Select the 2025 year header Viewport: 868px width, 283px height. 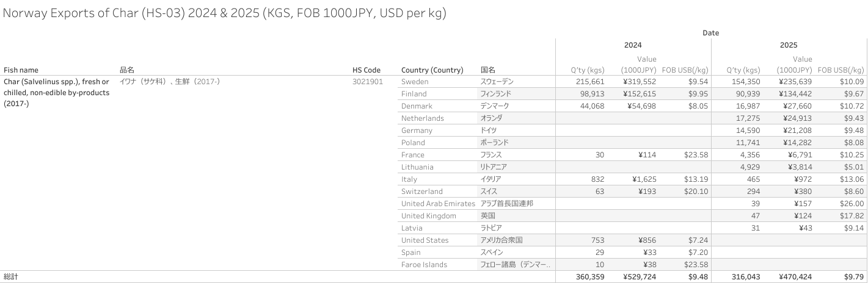(x=789, y=45)
